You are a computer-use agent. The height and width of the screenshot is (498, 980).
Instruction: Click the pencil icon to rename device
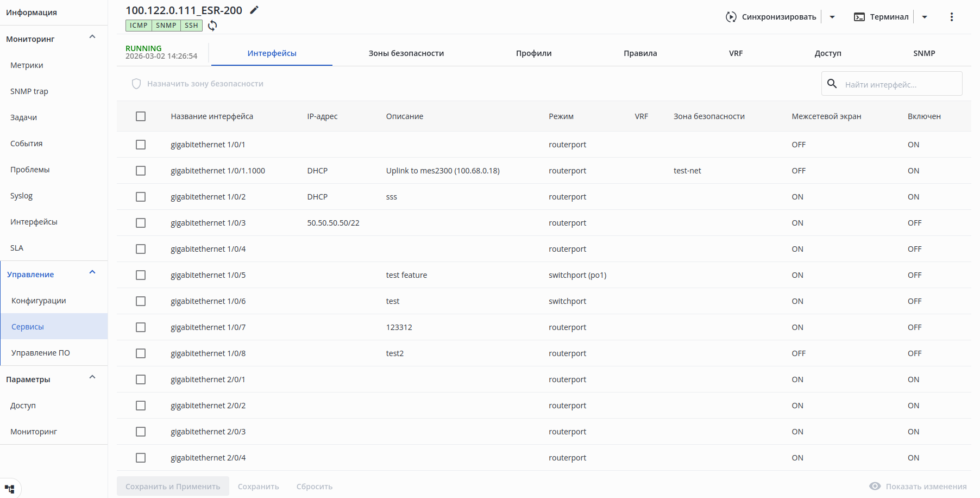pos(254,10)
